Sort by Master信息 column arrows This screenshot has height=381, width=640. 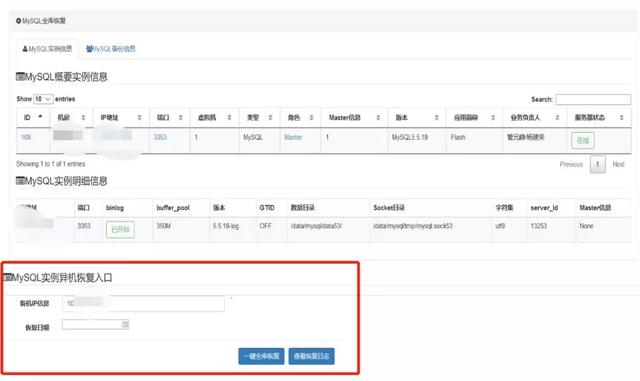point(378,118)
